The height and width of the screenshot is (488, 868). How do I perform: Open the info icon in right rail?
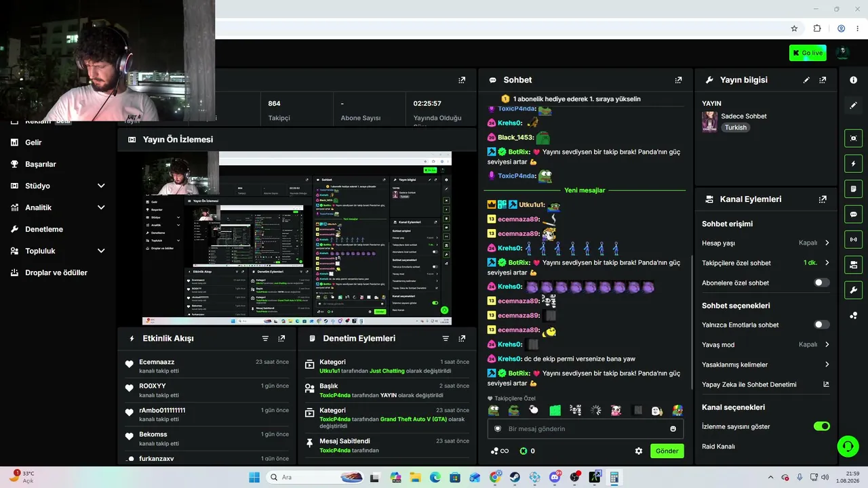853,80
